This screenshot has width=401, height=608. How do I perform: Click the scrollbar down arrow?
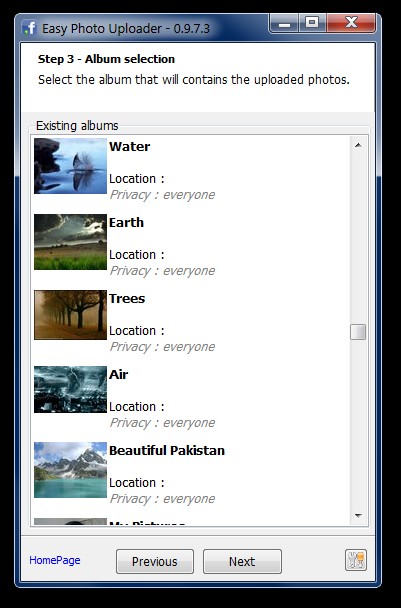point(358,516)
